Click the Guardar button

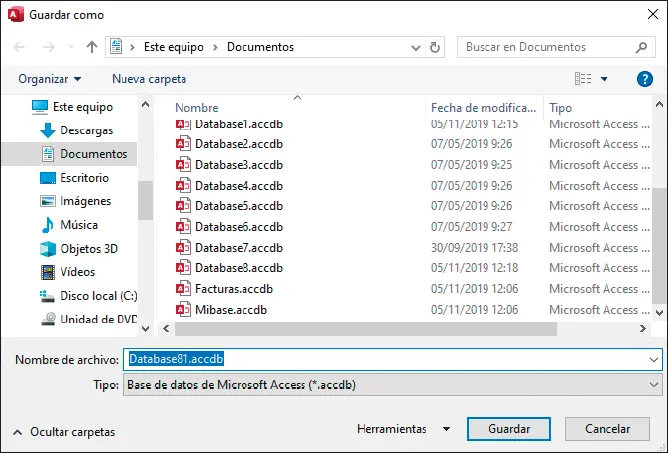508,429
